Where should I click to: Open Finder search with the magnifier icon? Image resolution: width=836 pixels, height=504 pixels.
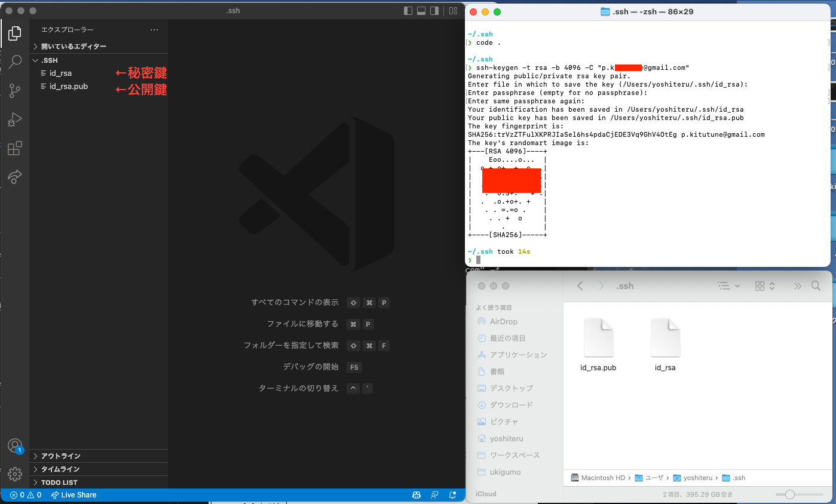(816, 286)
